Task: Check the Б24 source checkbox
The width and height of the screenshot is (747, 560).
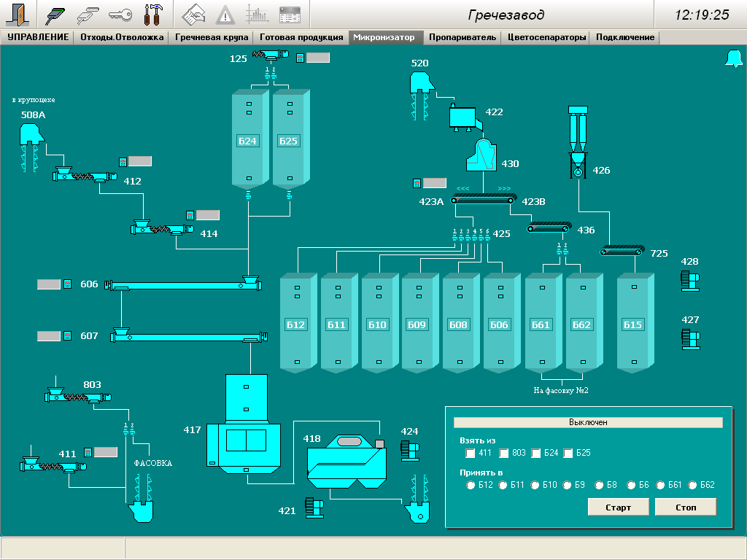Action: [x=536, y=454]
